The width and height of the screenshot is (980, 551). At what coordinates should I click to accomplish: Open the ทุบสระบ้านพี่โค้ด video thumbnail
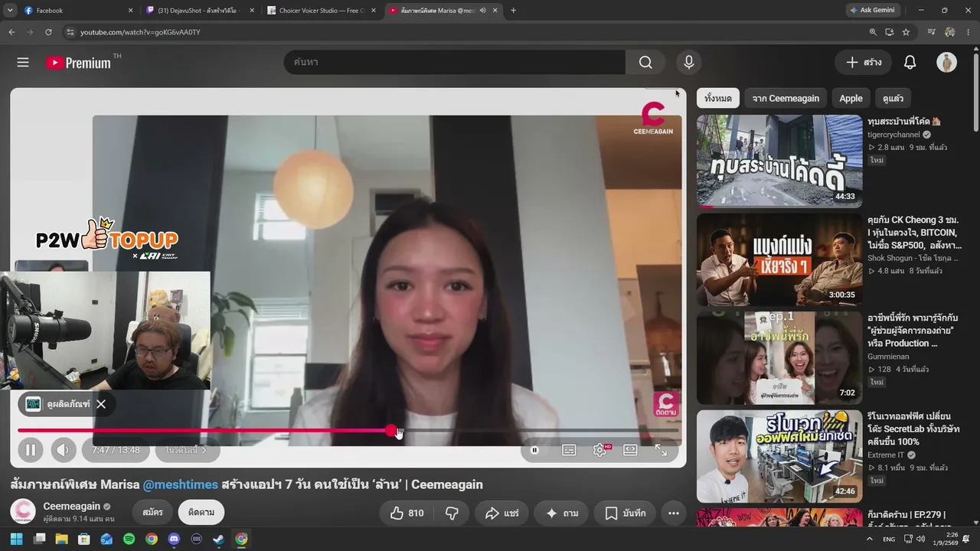(779, 161)
